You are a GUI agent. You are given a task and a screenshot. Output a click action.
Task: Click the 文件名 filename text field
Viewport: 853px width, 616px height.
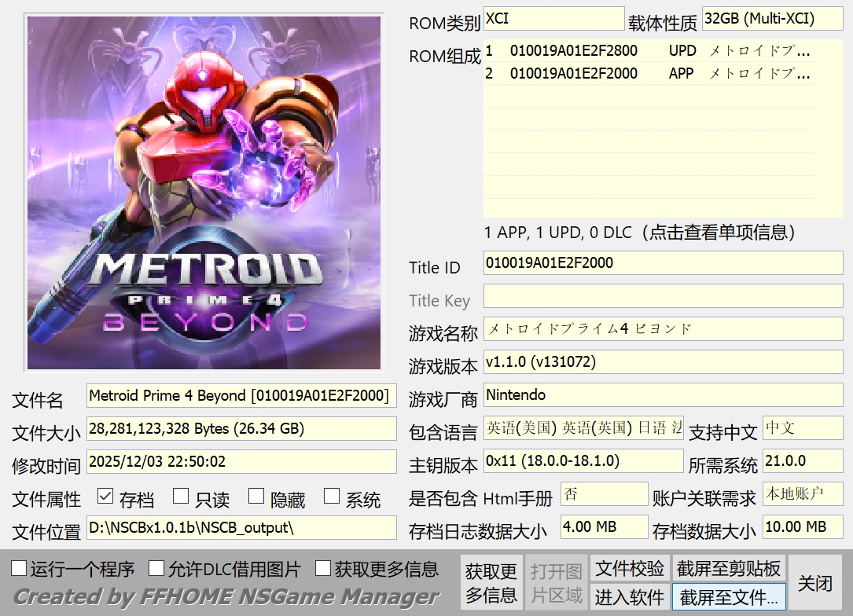click(241, 396)
